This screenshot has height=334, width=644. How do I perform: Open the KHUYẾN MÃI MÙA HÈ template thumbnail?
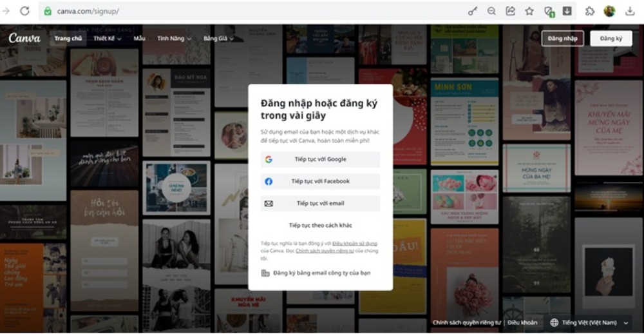click(x=248, y=311)
